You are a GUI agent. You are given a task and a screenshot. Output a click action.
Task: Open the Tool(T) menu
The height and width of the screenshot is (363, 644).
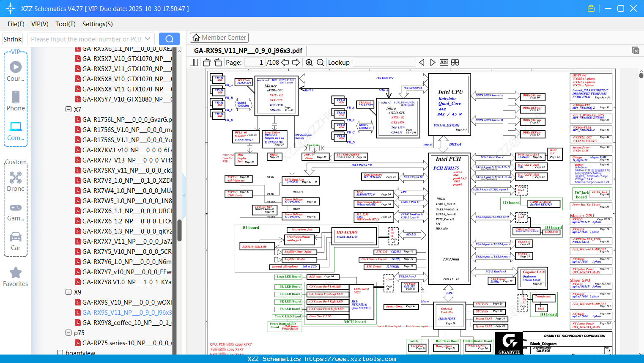pyautogui.click(x=65, y=24)
